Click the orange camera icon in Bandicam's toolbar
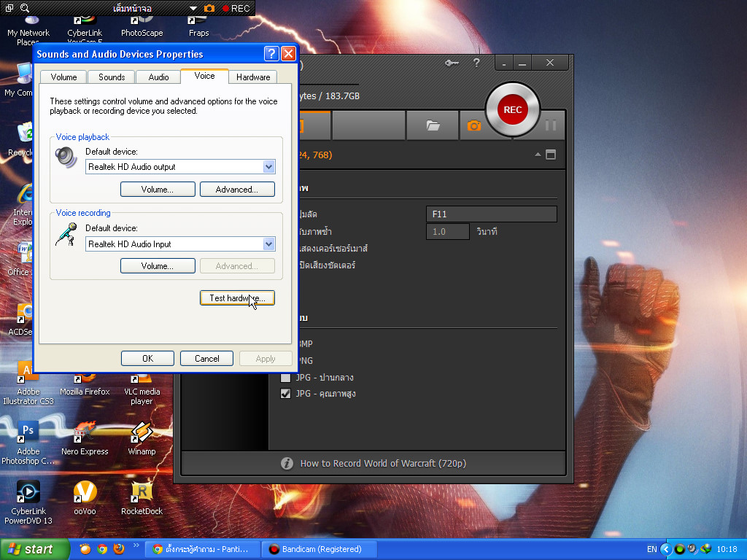The width and height of the screenshot is (747, 560). click(x=474, y=125)
